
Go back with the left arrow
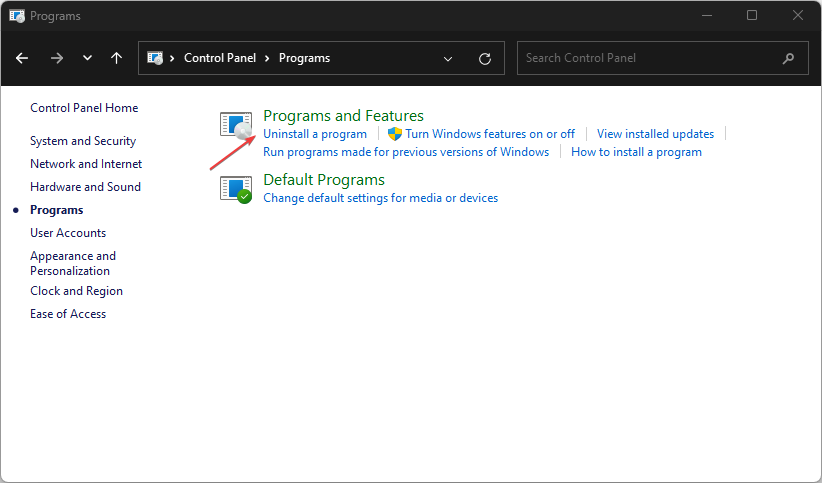[x=22, y=58]
